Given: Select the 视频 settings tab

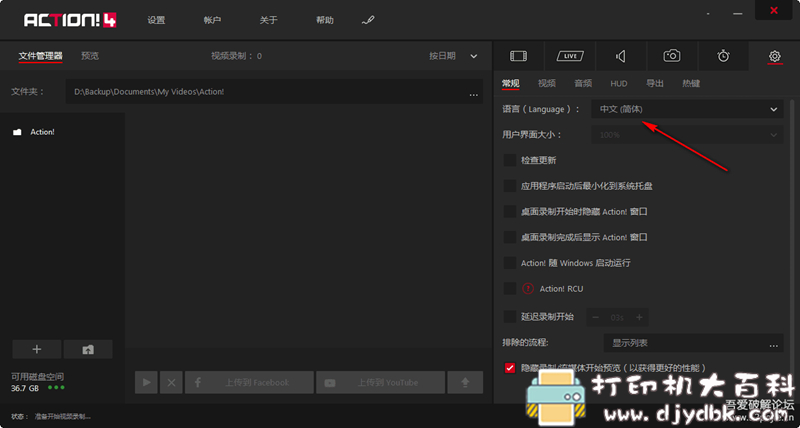Looking at the screenshot, I should 547,84.
